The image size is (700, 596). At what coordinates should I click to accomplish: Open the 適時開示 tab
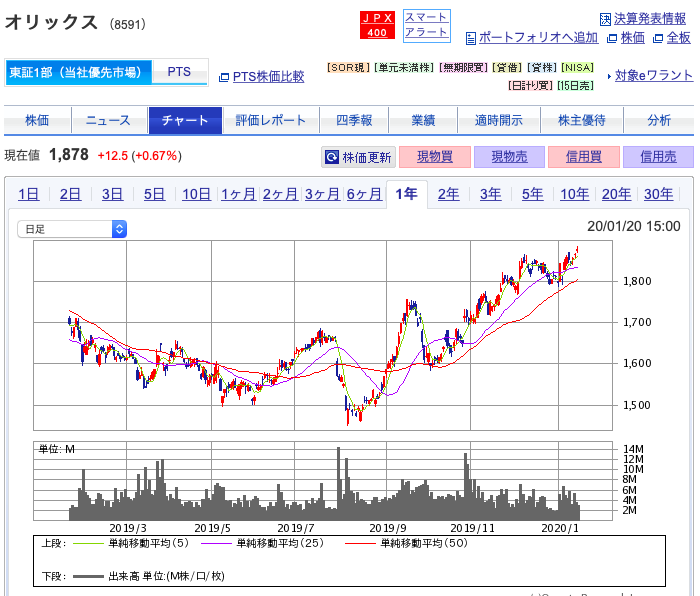(x=499, y=120)
